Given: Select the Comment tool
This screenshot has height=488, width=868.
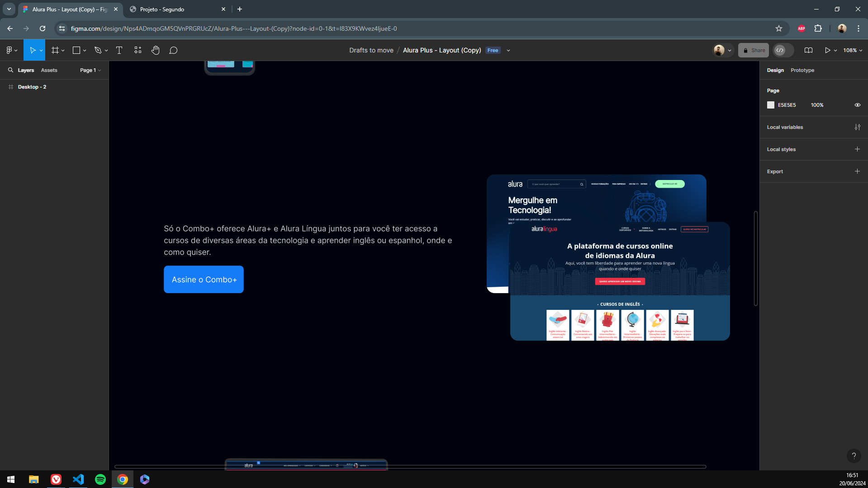Looking at the screenshot, I should [x=173, y=50].
